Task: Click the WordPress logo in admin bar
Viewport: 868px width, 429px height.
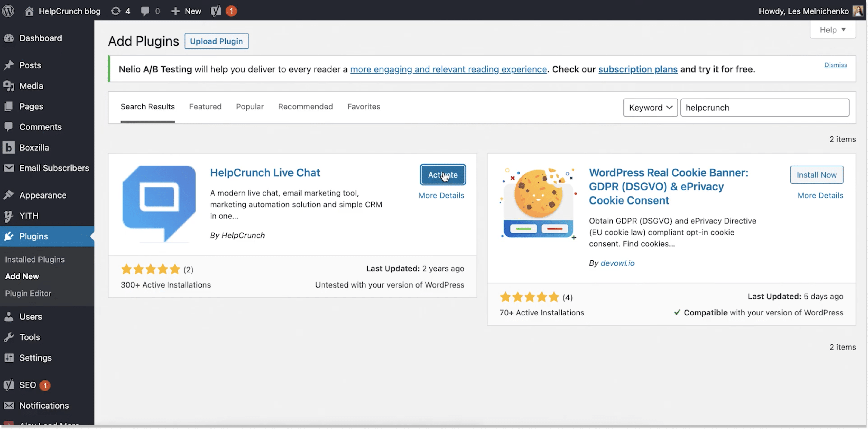Action: coord(8,11)
